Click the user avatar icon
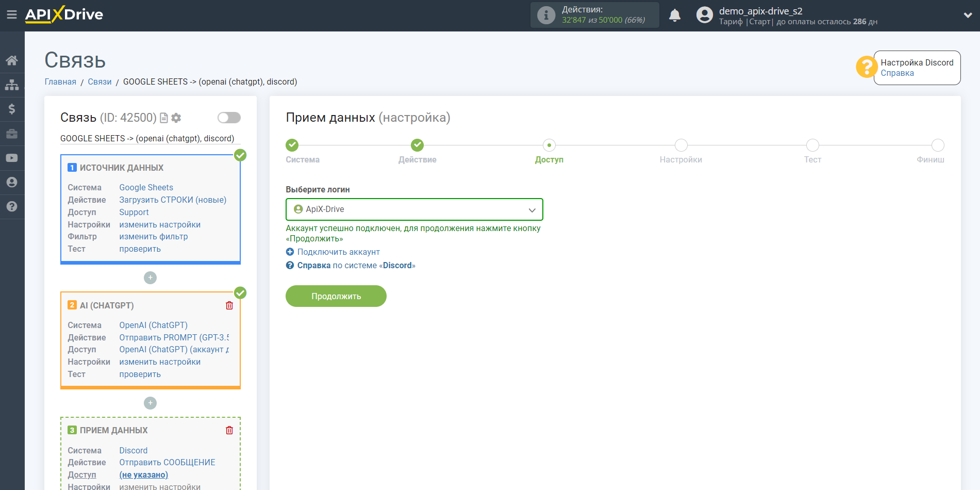Viewport: 980px width, 490px height. pos(704,15)
